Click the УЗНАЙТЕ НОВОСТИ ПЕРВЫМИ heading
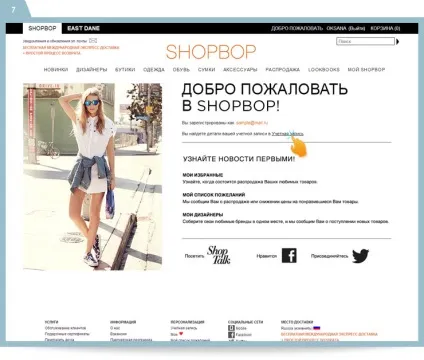 point(239,159)
